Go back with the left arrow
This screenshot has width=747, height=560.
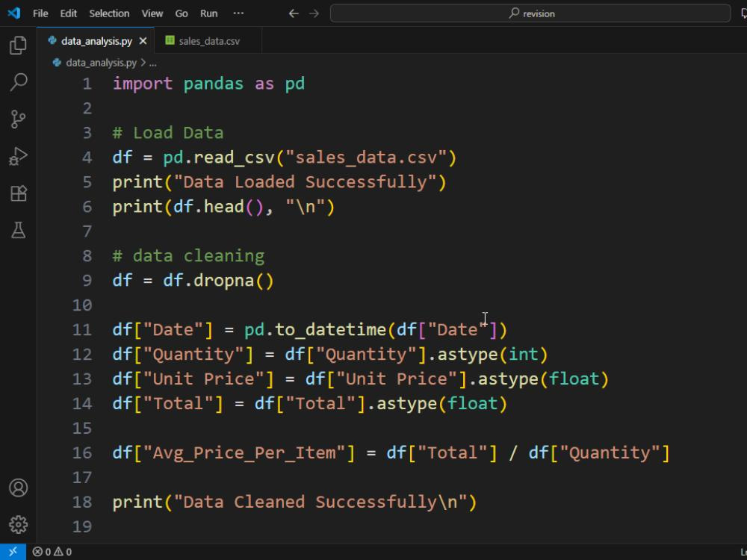coord(294,13)
